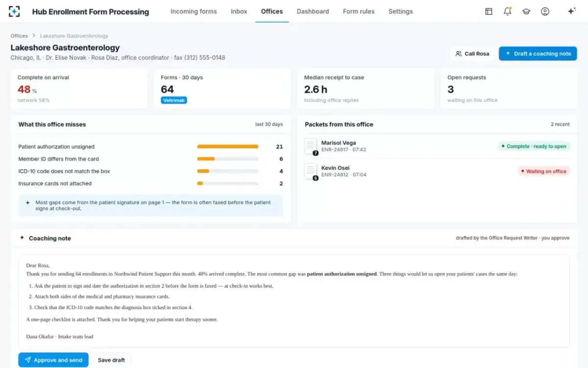The width and height of the screenshot is (588, 368).
Task: Click Dana Okafor signature line
Action: pyautogui.click(x=59, y=337)
